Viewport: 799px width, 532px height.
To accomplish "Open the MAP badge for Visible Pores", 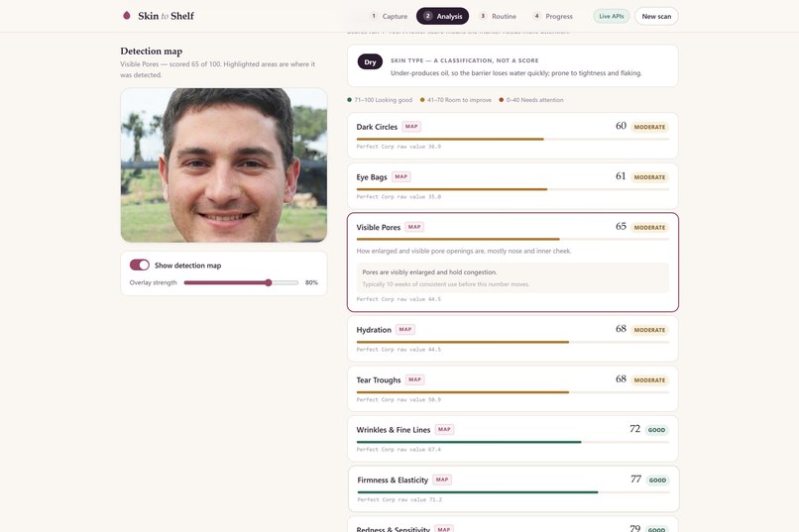I will click(414, 227).
